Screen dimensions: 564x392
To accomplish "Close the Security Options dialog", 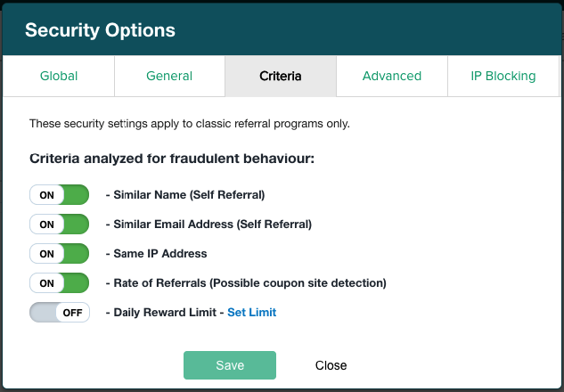I will [x=331, y=365].
